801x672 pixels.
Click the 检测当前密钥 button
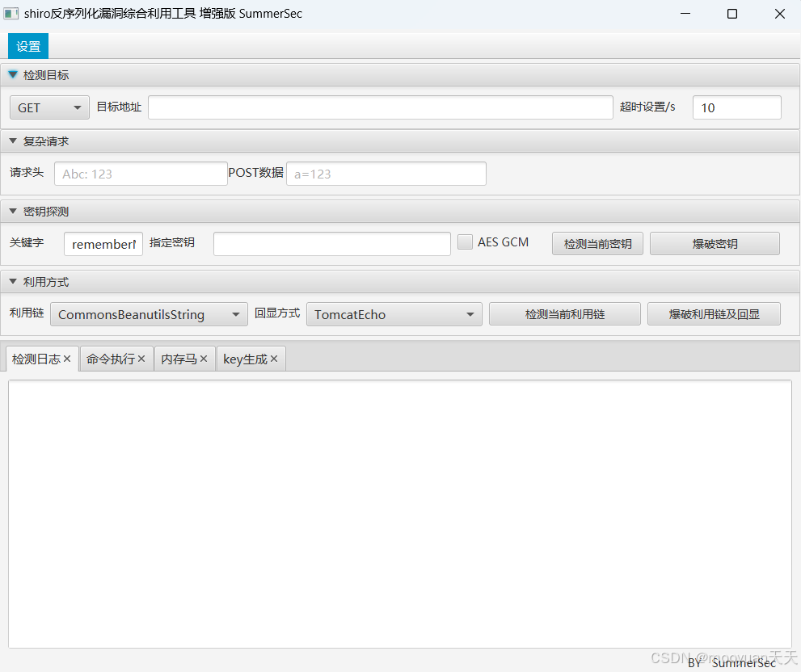point(597,244)
